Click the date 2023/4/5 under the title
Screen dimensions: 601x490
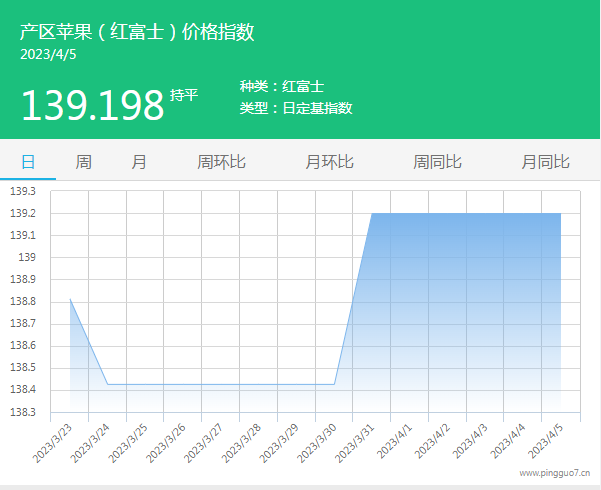tap(48, 54)
